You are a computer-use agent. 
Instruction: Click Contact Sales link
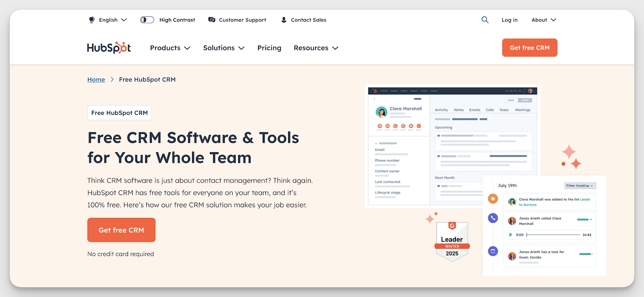point(308,20)
